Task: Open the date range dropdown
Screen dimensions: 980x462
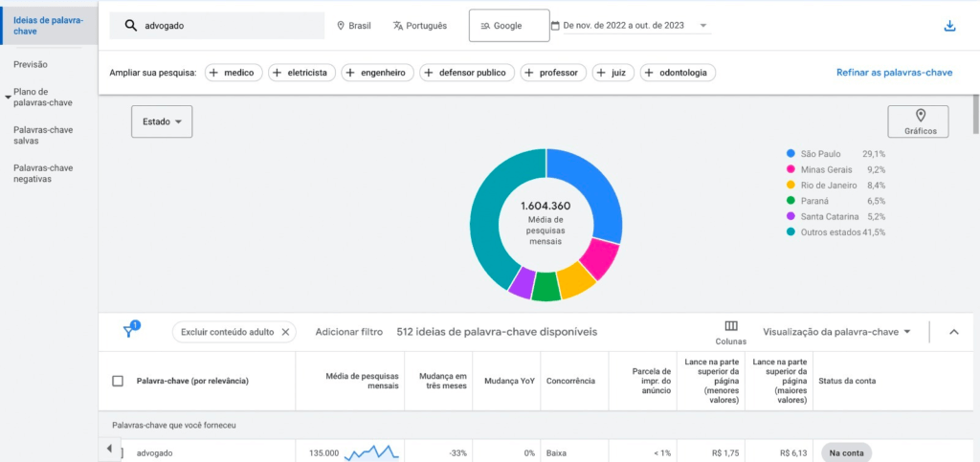Action: [x=631, y=26]
